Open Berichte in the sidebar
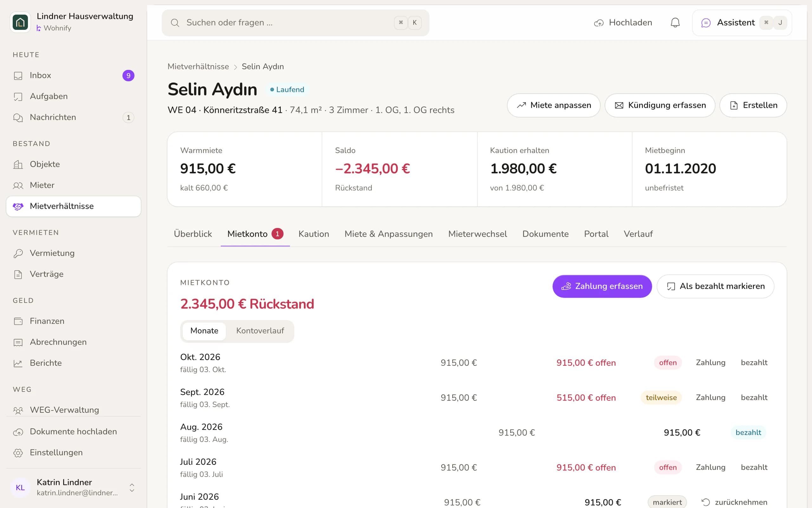The image size is (812, 508). (74, 363)
